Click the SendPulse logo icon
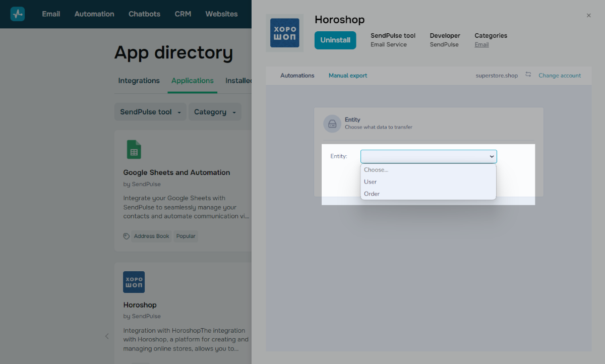 [18, 14]
